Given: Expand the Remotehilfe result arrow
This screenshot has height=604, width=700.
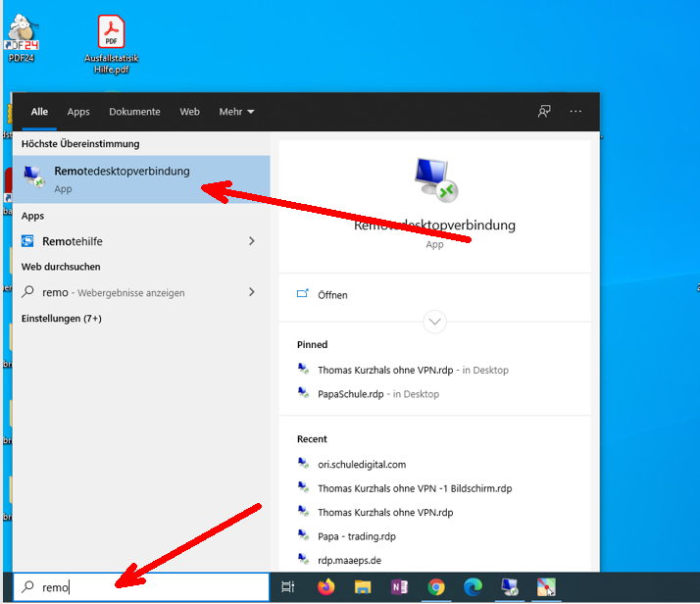Looking at the screenshot, I should (x=252, y=241).
